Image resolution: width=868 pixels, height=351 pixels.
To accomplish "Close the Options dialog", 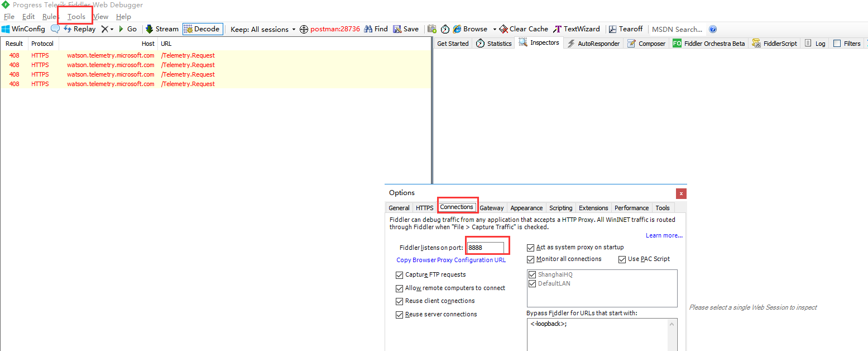I will tap(681, 193).
